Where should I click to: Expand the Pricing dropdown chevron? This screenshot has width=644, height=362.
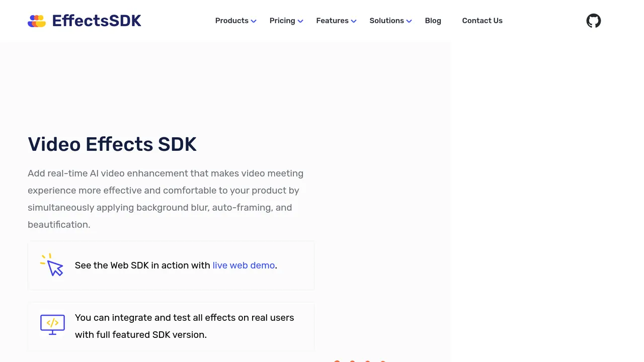[x=300, y=21]
